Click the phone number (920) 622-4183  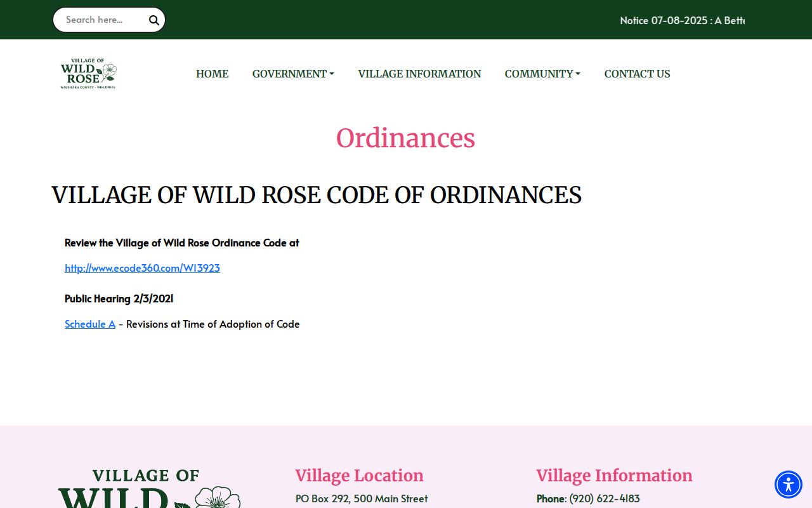pos(605,498)
